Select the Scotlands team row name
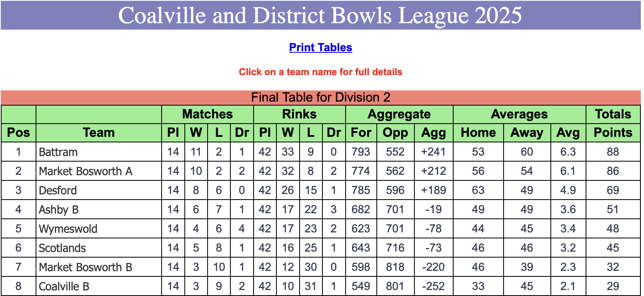Viewport: 644px width, 296px height. pyautogui.click(x=62, y=248)
